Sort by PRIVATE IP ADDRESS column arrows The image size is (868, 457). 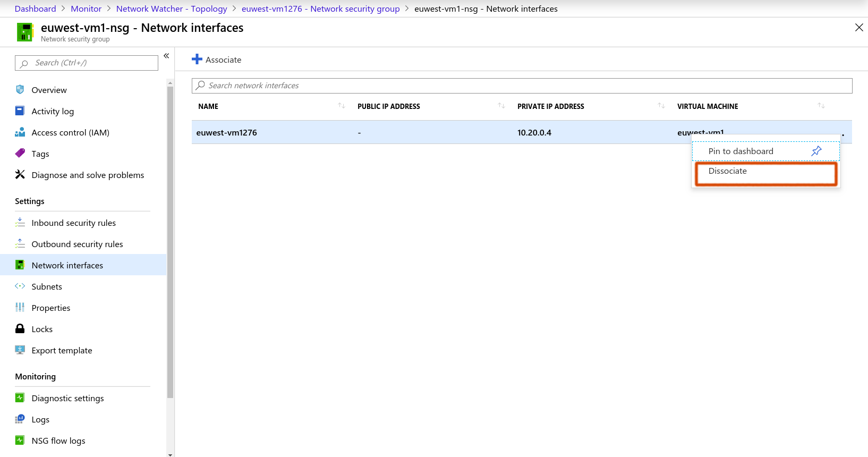pos(661,106)
